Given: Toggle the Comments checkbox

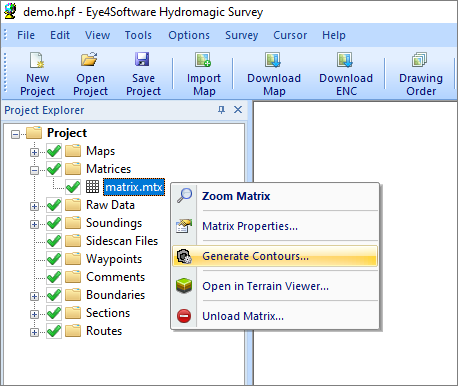Looking at the screenshot, I should pyautogui.click(x=54, y=277).
